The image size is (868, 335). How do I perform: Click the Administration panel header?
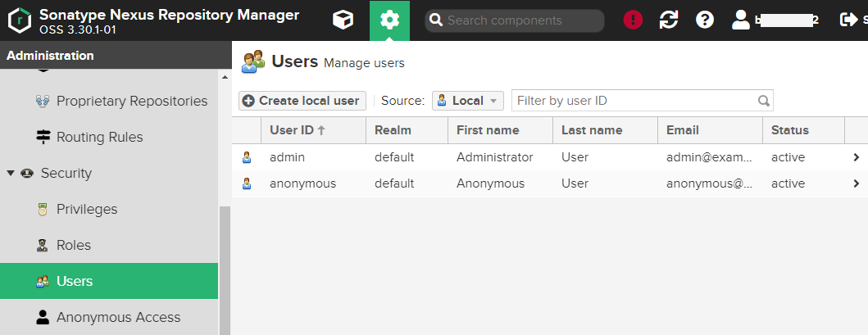coord(116,55)
